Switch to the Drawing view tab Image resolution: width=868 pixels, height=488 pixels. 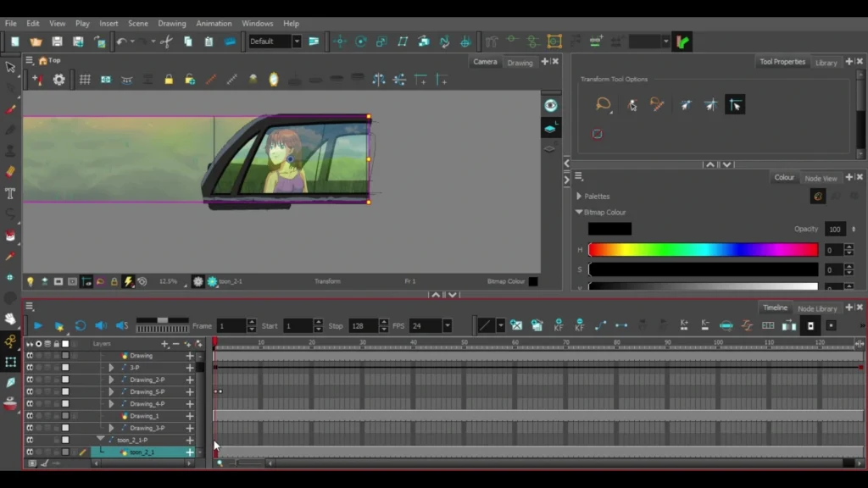click(520, 63)
